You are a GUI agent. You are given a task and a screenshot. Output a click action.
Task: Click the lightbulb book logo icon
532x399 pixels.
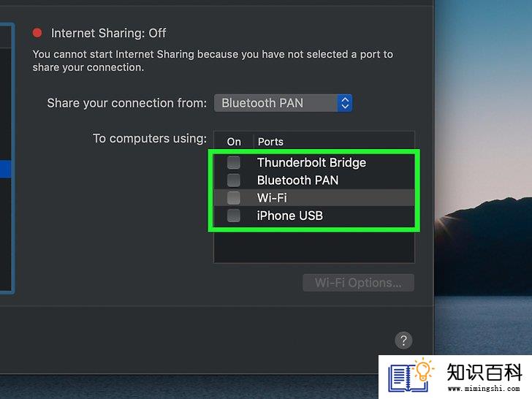pyautogui.click(x=411, y=376)
